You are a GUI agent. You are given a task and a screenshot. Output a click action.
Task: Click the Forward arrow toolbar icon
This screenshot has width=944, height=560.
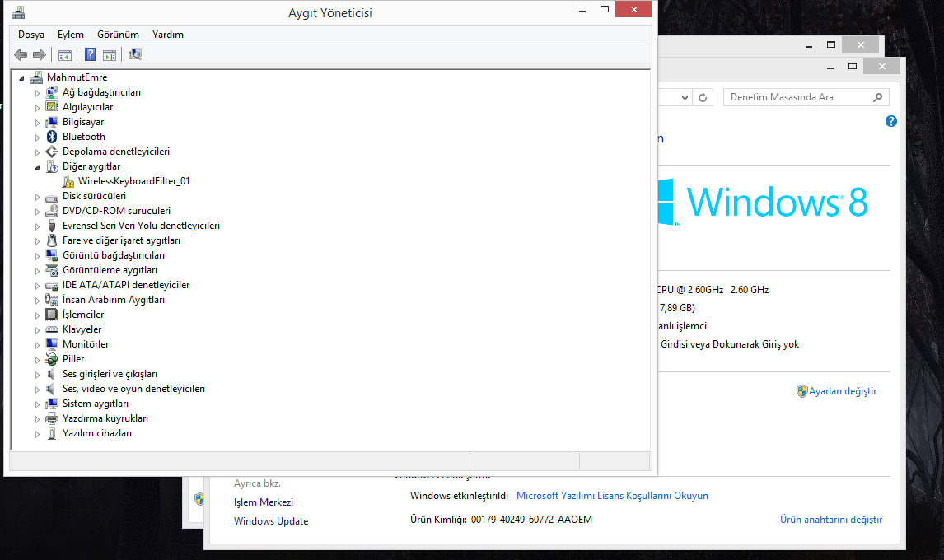click(40, 55)
